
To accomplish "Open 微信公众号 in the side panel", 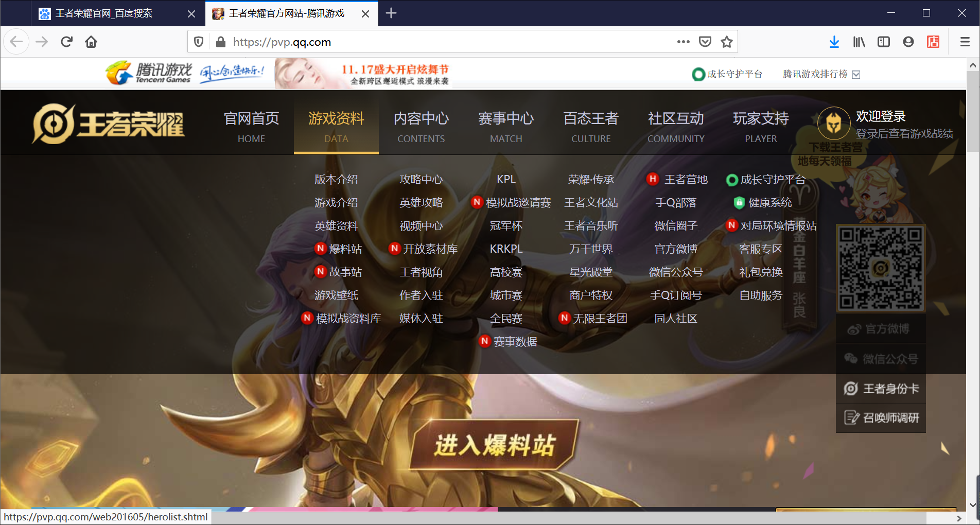I will tap(881, 359).
